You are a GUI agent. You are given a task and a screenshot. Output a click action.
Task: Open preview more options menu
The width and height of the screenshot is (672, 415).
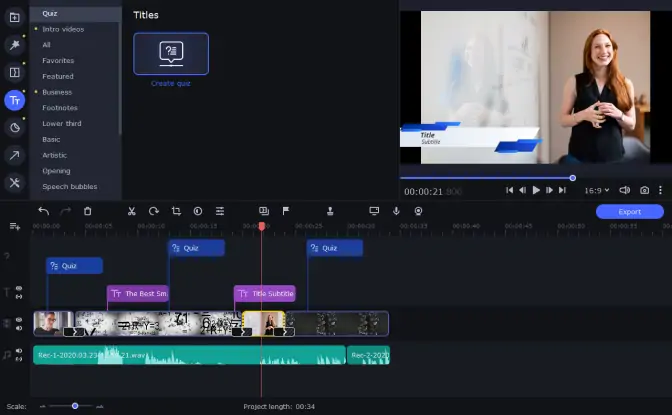tap(660, 190)
